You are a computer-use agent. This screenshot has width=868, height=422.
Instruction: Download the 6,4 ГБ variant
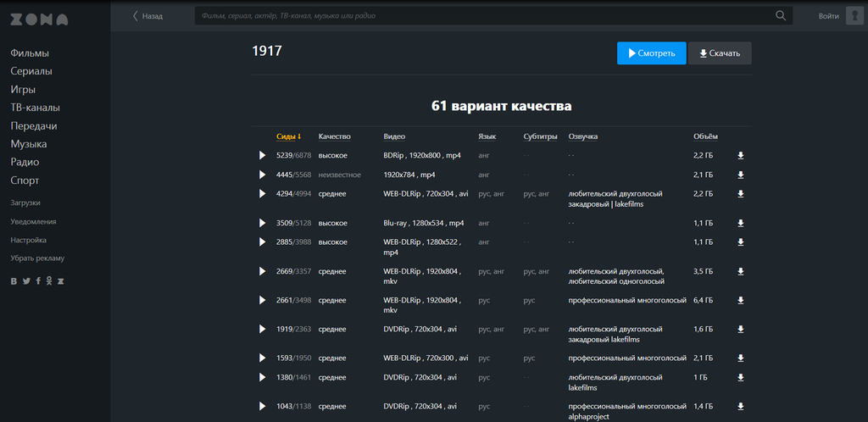741,300
